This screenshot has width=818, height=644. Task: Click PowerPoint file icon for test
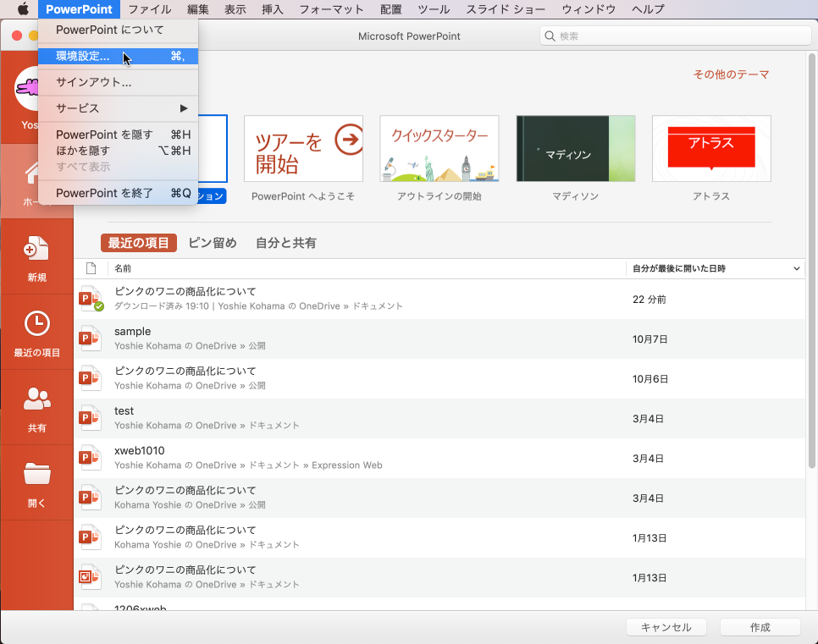(x=90, y=418)
